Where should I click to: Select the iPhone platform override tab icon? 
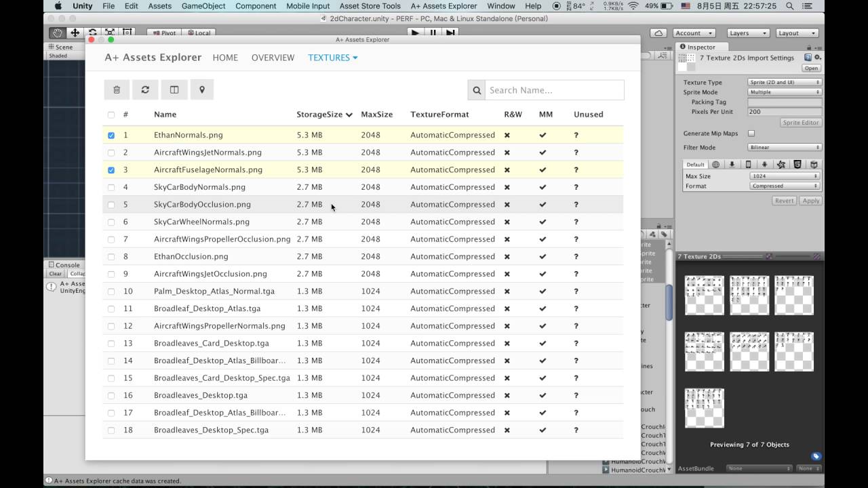[x=748, y=165]
